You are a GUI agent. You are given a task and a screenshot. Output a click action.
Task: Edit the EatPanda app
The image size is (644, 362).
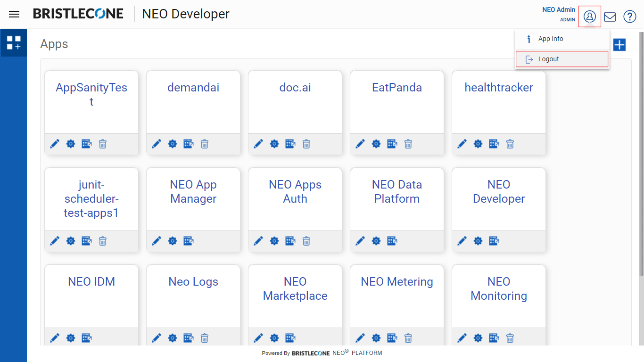click(x=360, y=144)
